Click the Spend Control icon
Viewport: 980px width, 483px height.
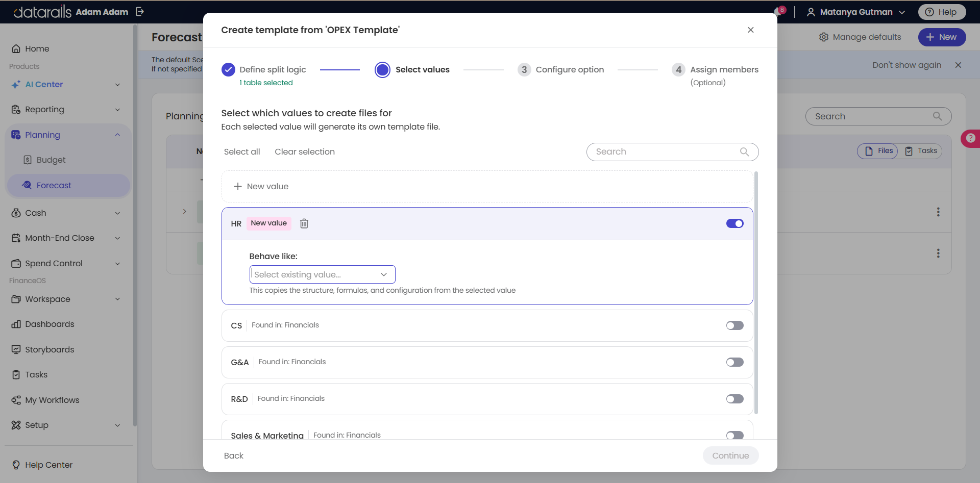pyautogui.click(x=16, y=264)
